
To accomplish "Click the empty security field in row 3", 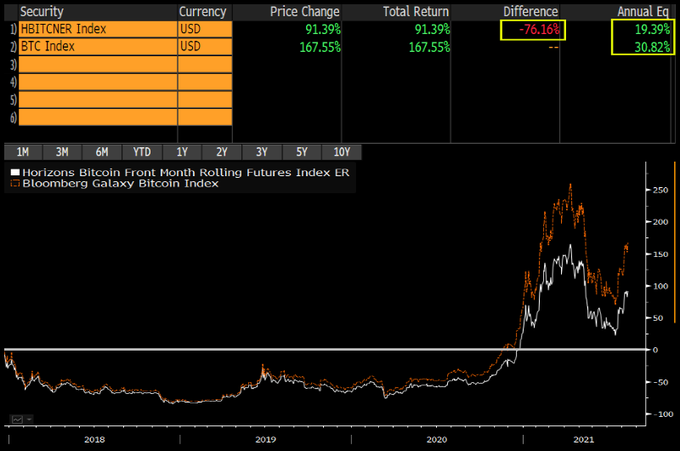I will coord(97,65).
